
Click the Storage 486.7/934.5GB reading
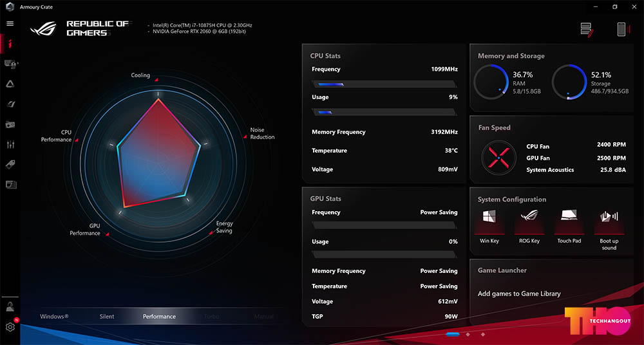(609, 91)
